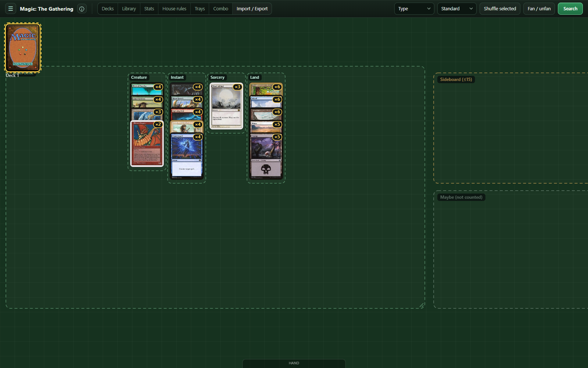Click the green Search button
The height and width of the screenshot is (368, 588).
coord(570,9)
